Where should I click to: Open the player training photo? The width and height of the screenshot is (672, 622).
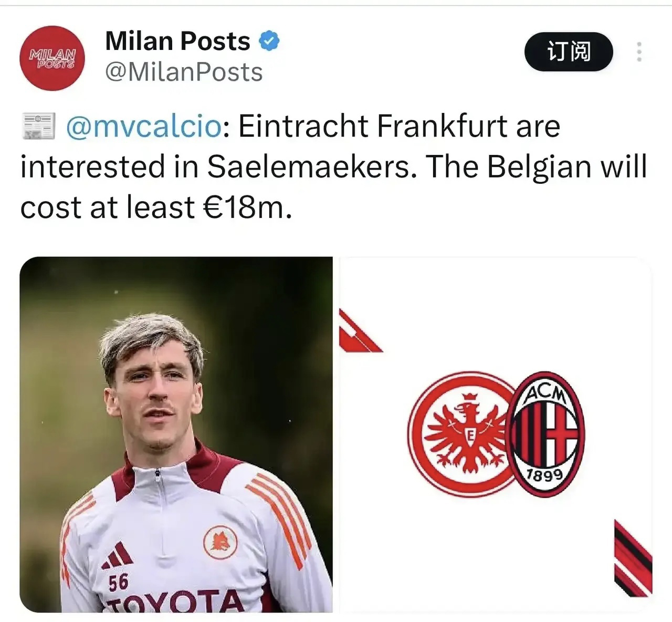pos(176,434)
